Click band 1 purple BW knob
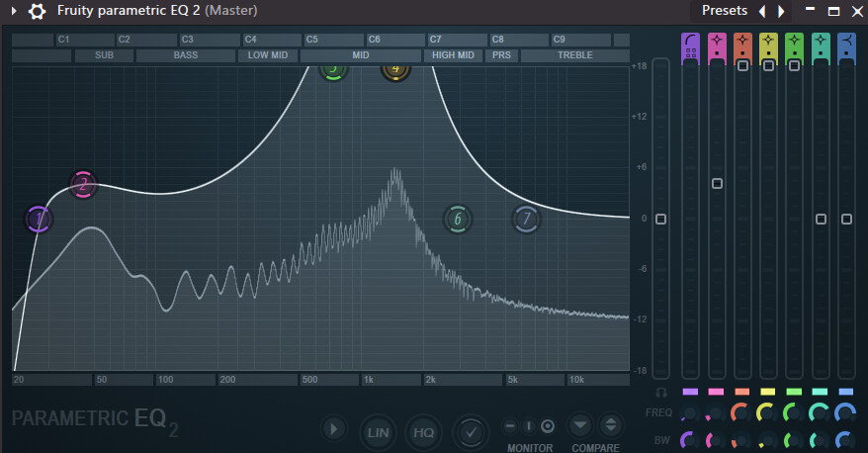Viewport: 868px width, 453px height. tap(689, 440)
